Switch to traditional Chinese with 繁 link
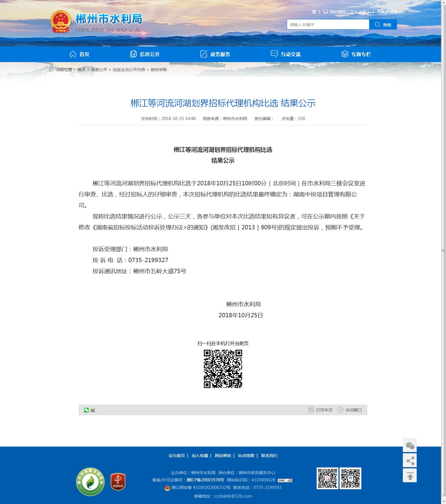The height and width of the screenshot is (504, 446). tap(314, 12)
